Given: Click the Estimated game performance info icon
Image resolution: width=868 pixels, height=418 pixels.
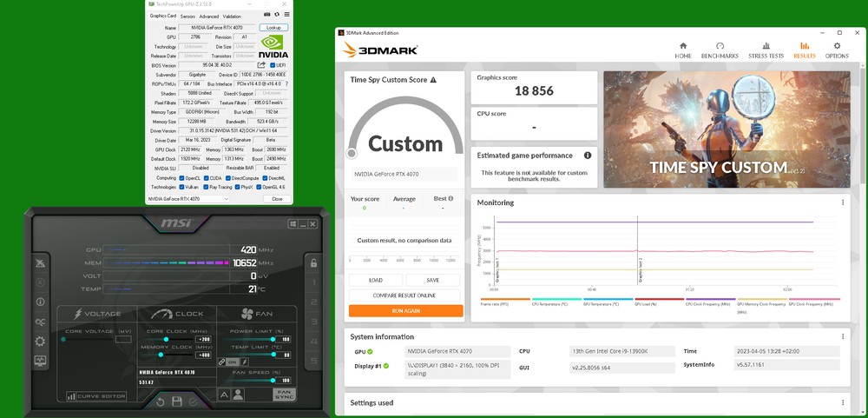Looking at the screenshot, I should 588,156.
